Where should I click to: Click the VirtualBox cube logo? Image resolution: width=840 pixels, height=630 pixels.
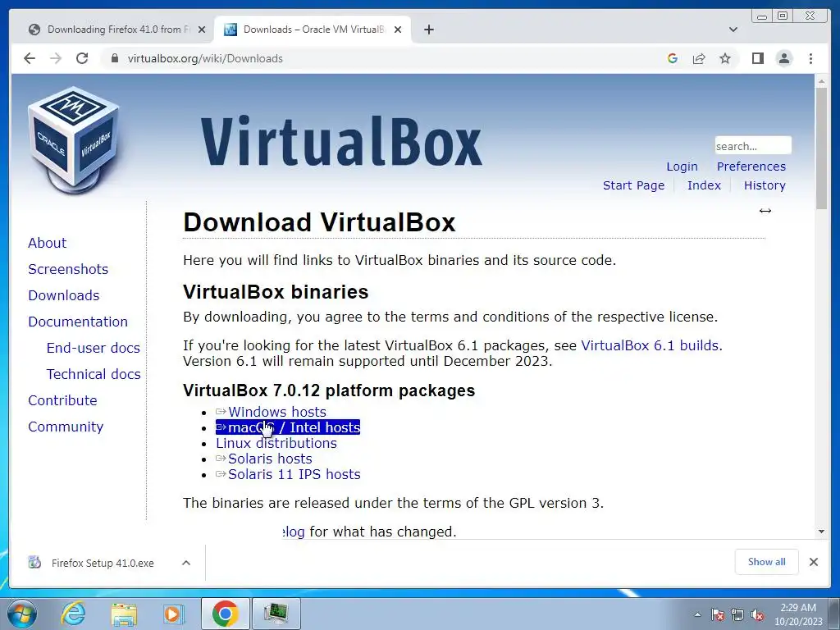point(74,139)
